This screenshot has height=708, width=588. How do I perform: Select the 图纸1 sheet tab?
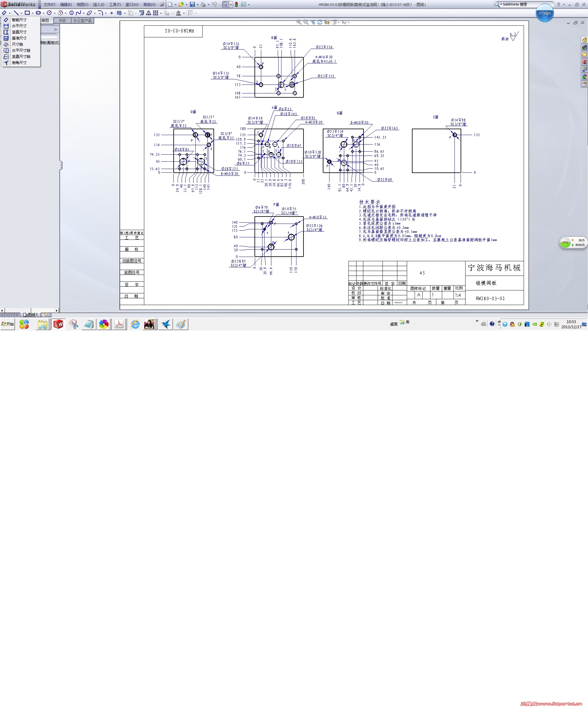31,314
